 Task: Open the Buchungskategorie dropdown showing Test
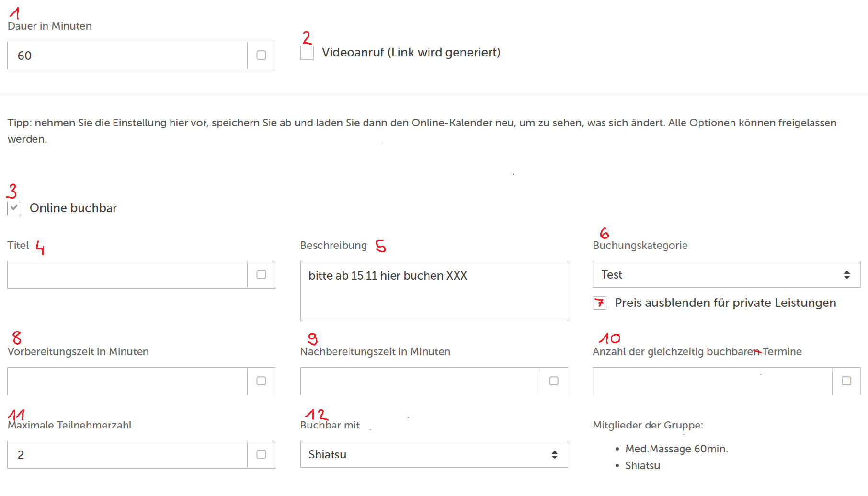pyautogui.click(x=726, y=275)
